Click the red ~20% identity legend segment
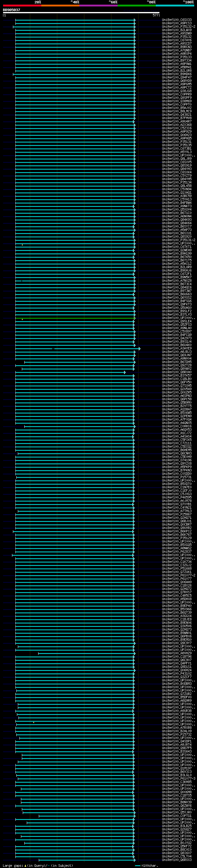The image size is (197, 868). point(22,6)
